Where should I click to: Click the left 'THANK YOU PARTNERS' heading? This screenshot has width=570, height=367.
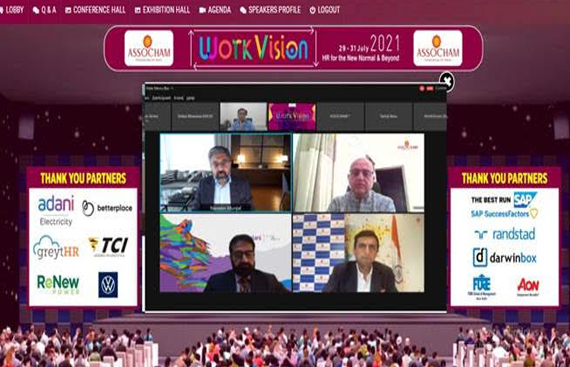click(x=83, y=178)
